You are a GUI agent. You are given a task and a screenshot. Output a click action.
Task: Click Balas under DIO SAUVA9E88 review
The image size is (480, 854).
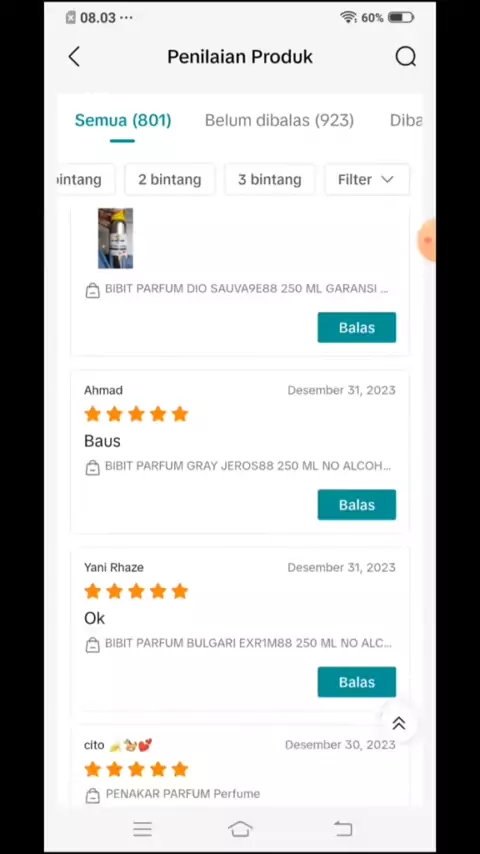(357, 327)
